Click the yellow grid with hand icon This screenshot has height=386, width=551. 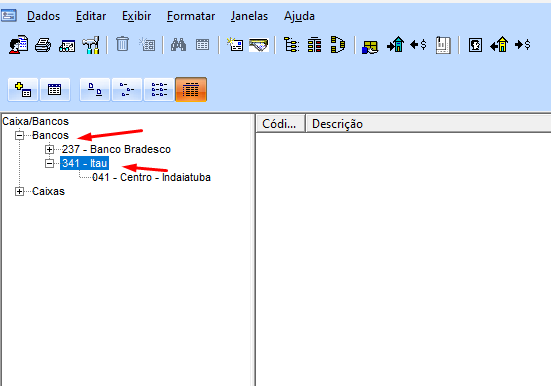click(x=370, y=46)
